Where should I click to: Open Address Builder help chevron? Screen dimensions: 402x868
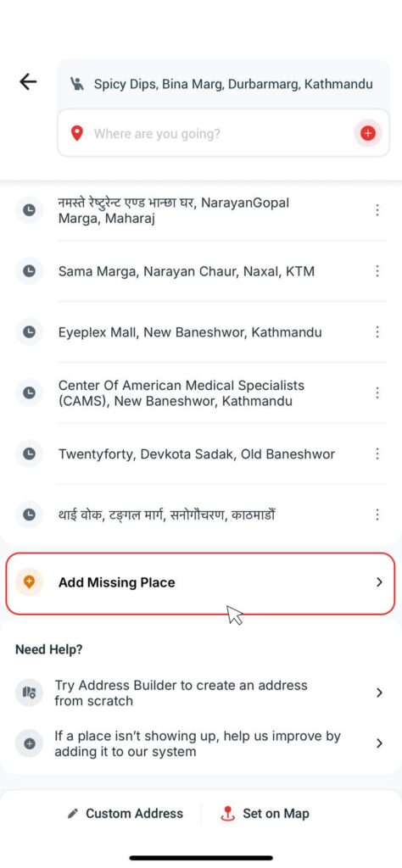point(379,693)
